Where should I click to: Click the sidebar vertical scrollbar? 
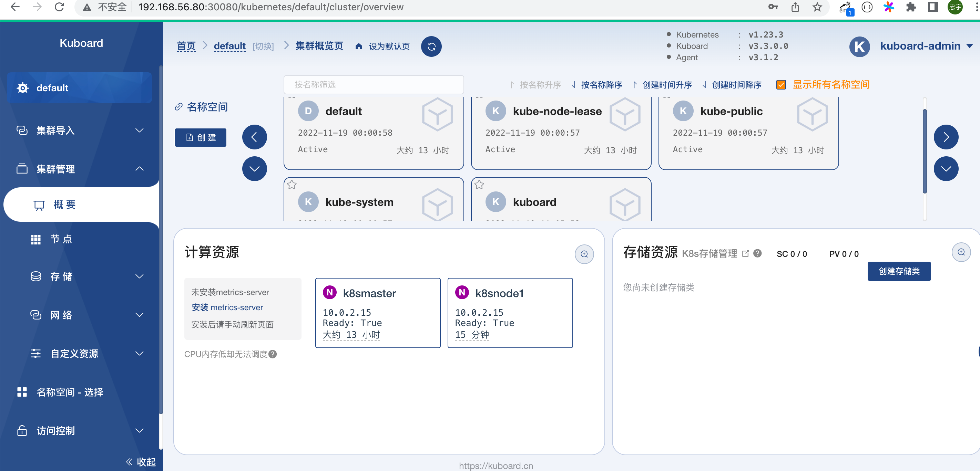tap(161, 240)
